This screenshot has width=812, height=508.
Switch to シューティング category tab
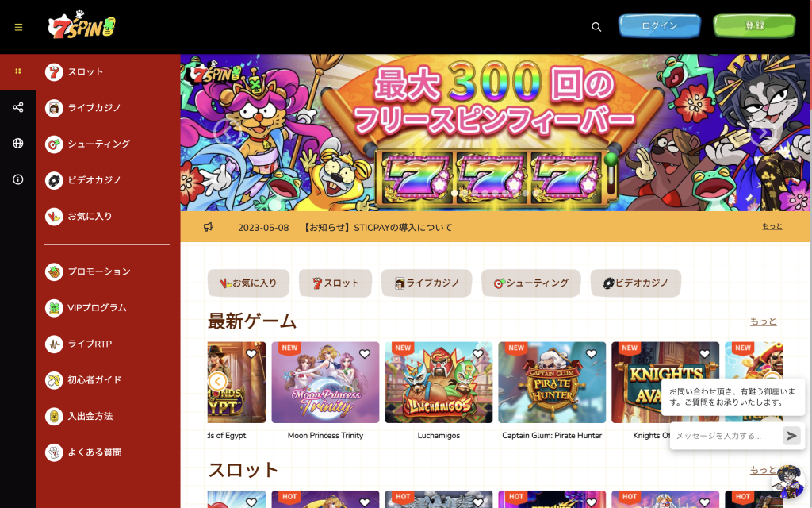click(x=530, y=283)
